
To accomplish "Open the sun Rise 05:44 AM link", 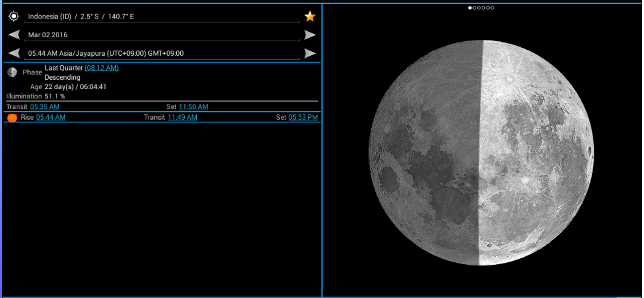I will [x=51, y=117].
